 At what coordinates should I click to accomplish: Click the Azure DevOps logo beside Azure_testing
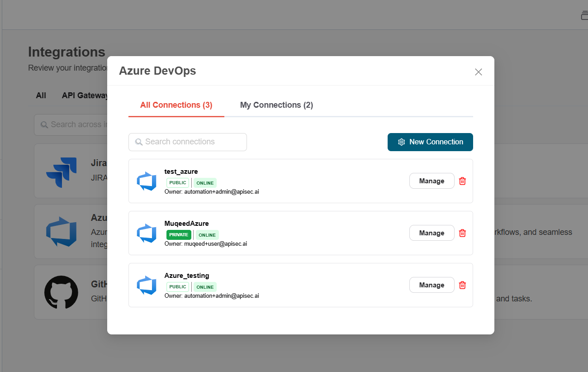pos(147,285)
